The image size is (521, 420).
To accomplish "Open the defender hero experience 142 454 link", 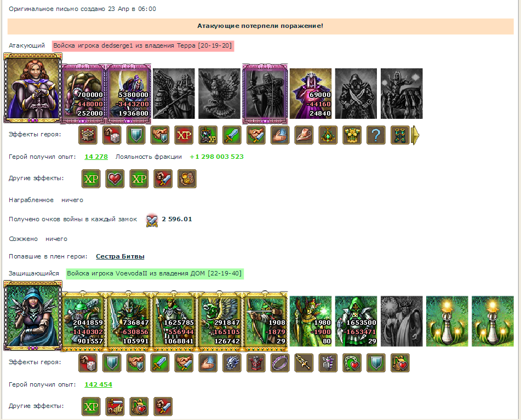I will [99, 384].
